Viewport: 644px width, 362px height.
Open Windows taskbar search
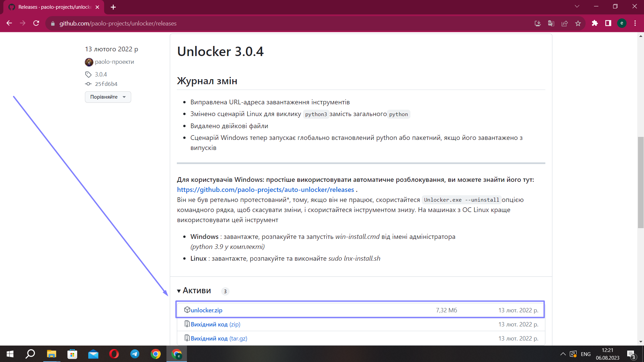click(x=31, y=354)
